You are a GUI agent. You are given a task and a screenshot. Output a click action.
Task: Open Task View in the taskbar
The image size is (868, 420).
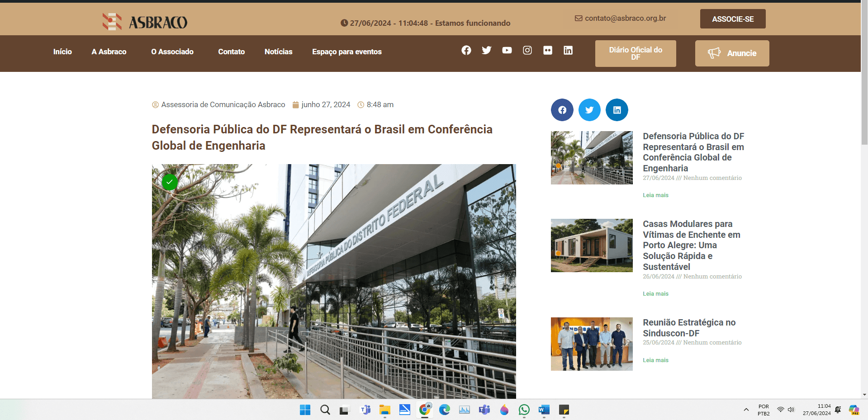pos(345,410)
